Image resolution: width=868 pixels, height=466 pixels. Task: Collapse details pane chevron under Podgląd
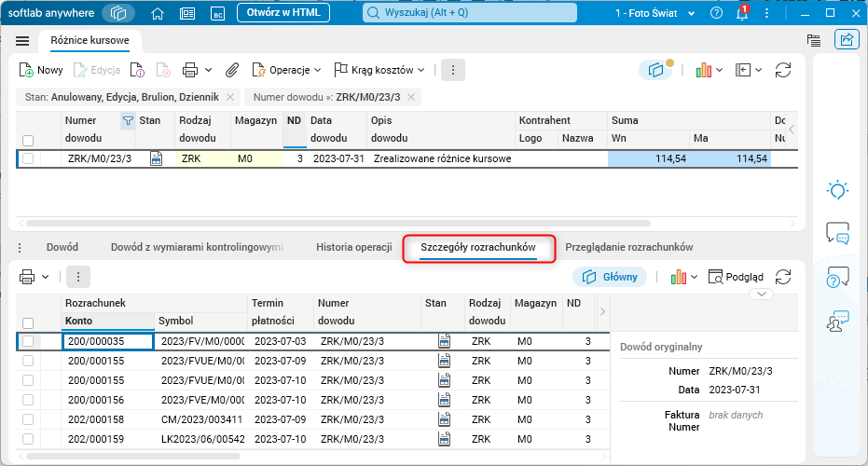click(762, 294)
